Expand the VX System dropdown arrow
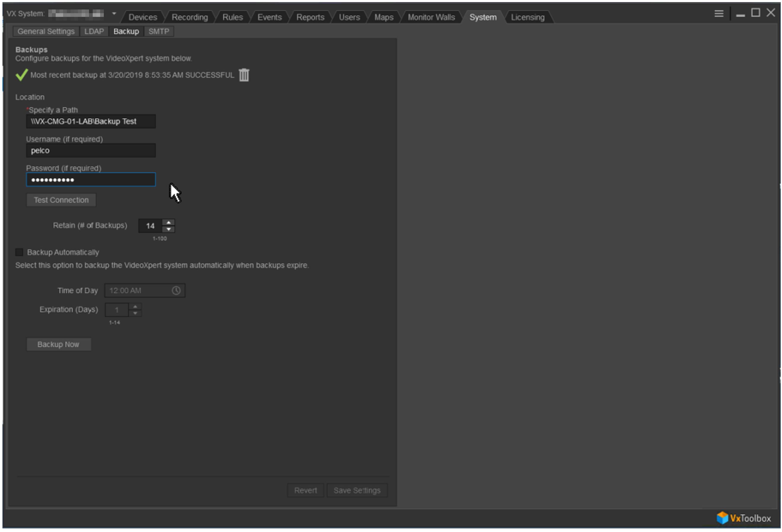 [x=114, y=13]
